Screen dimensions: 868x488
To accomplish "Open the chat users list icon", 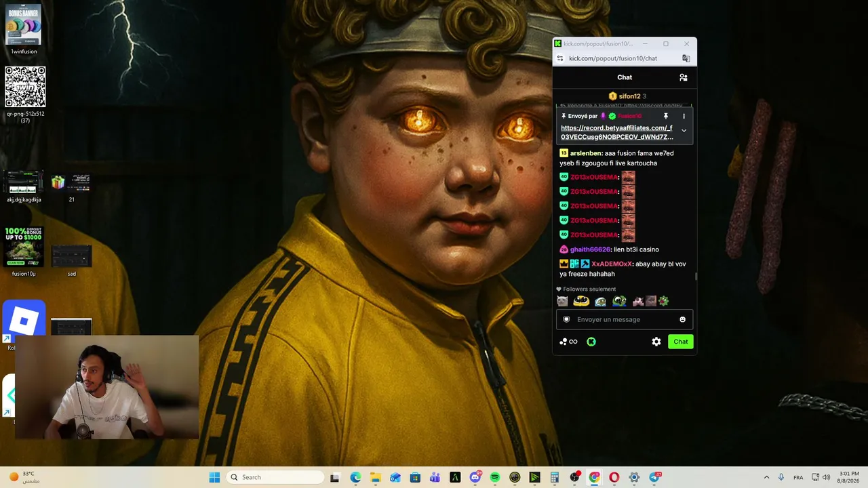I will coord(683,77).
